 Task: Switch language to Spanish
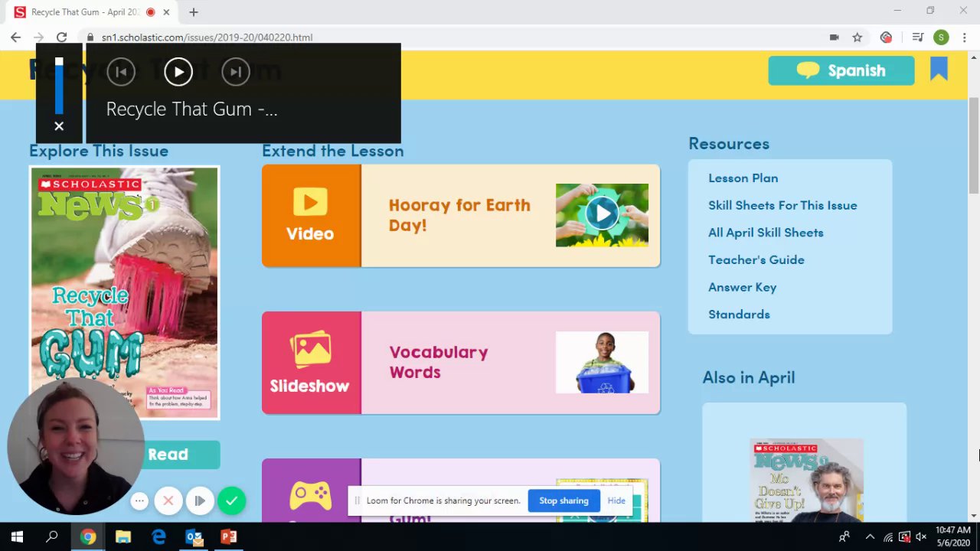[x=841, y=70]
